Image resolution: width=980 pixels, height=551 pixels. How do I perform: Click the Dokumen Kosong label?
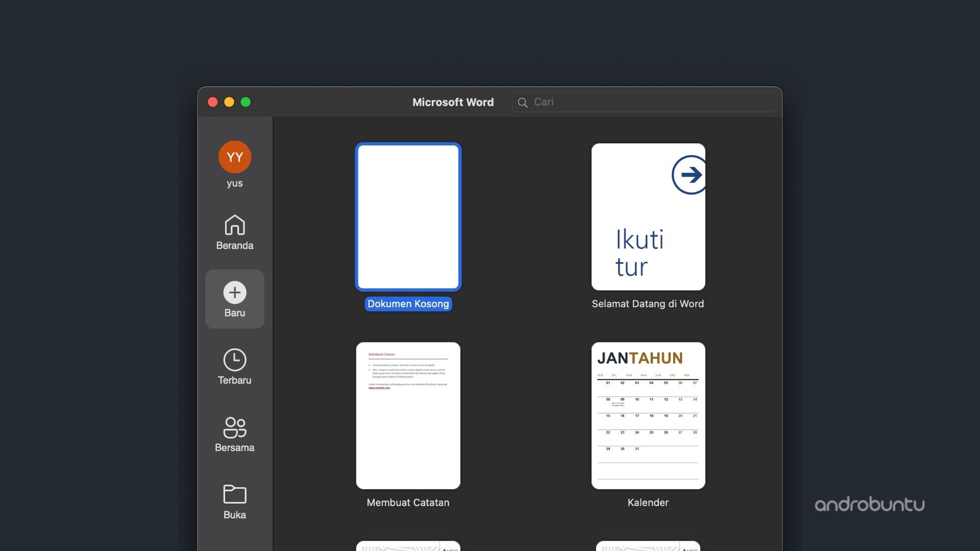[408, 304]
